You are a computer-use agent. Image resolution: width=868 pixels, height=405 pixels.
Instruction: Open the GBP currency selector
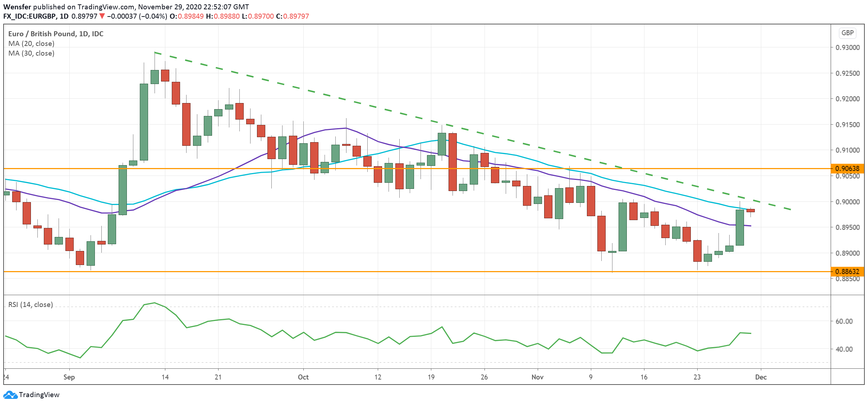point(847,33)
